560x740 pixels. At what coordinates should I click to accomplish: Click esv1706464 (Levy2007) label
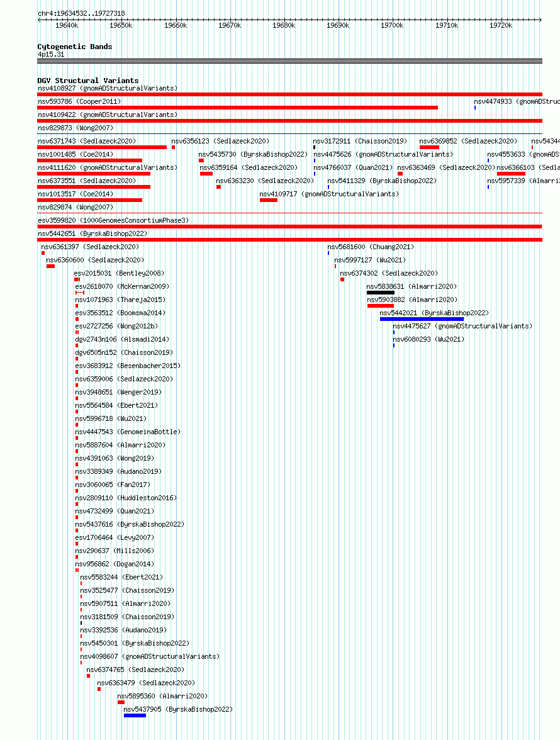point(115,537)
